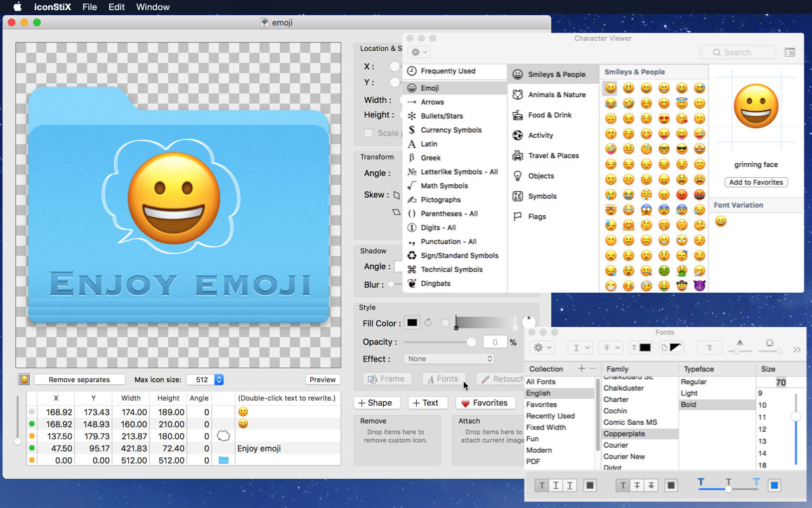Viewport: 812px width, 508px height.
Task: Toggle orange dot on folder layer row
Action: click(32, 460)
